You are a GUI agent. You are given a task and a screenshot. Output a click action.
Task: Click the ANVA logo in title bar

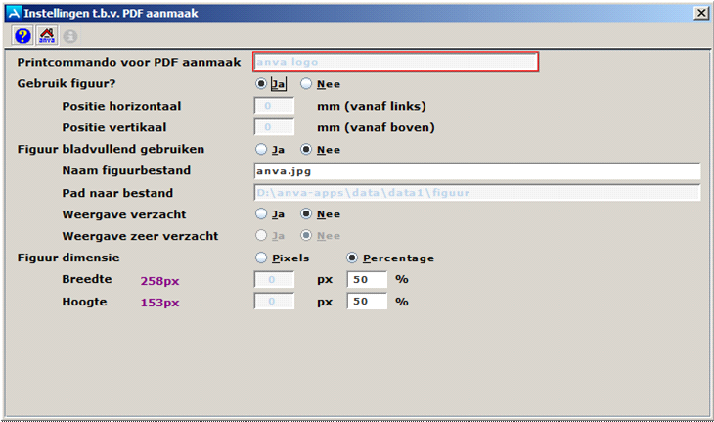point(12,12)
